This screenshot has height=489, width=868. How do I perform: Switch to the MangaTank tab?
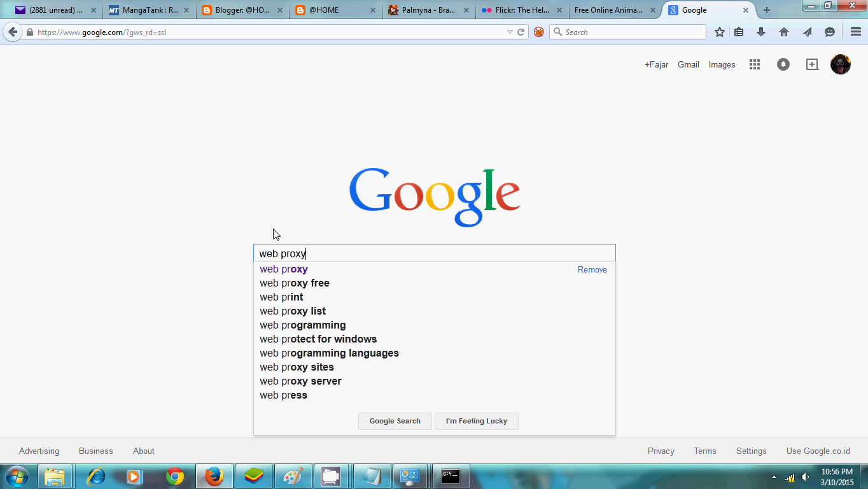click(149, 10)
